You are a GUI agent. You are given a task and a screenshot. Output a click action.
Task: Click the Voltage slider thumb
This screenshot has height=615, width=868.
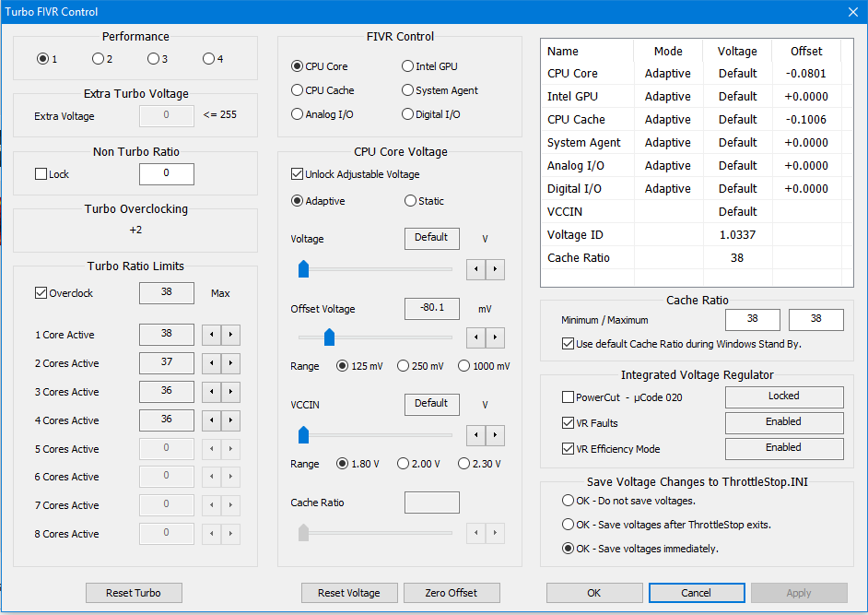click(303, 268)
